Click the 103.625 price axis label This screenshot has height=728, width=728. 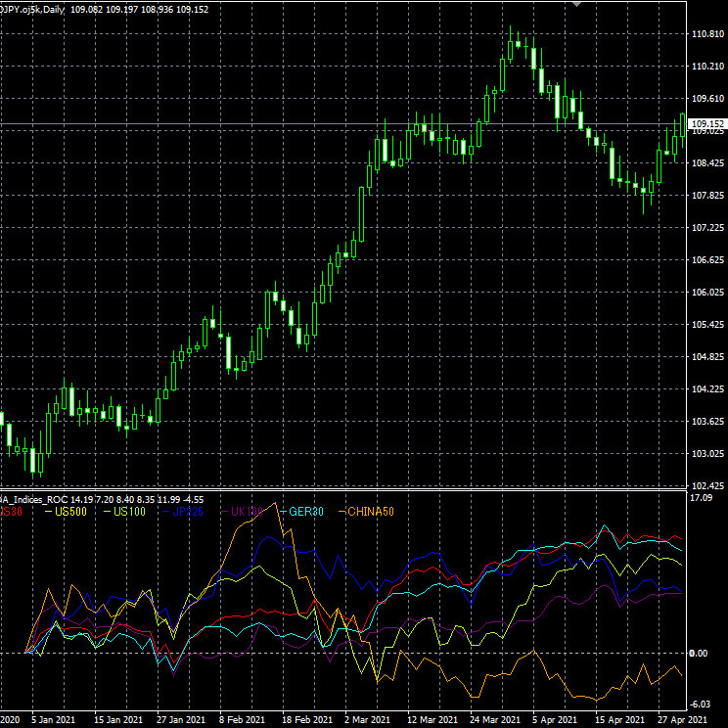click(x=707, y=422)
